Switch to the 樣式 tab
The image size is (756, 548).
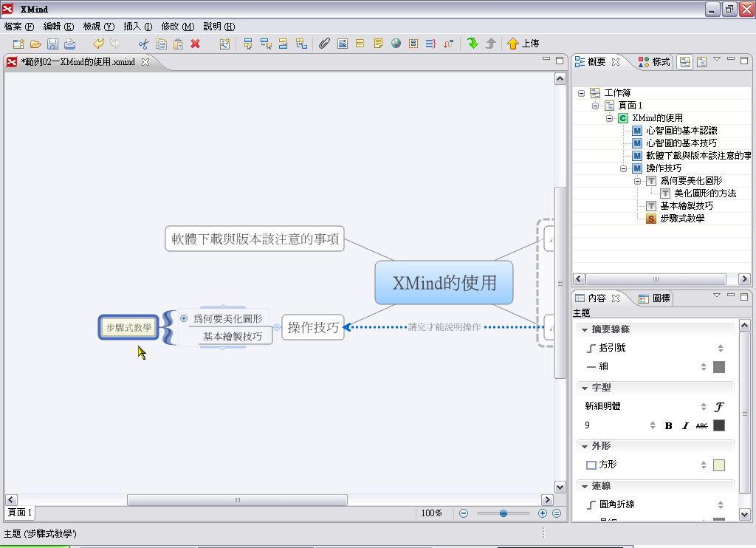tap(654, 62)
